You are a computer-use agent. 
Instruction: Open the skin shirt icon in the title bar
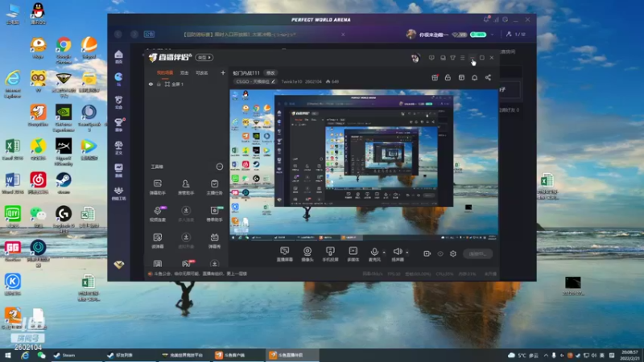(x=452, y=58)
